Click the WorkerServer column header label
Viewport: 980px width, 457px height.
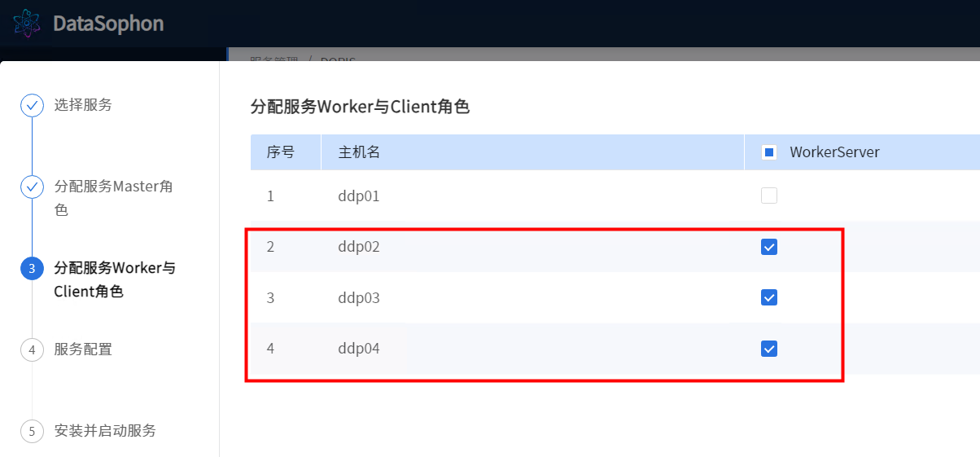click(x=834, y=152)
